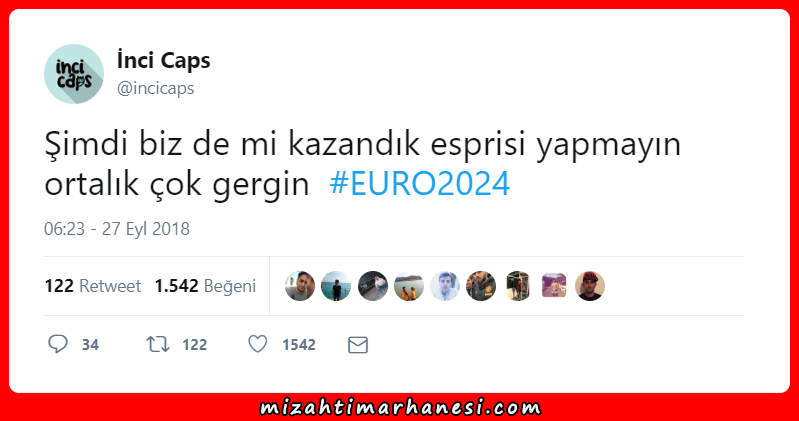The height and width of the screenshot is (421, 799).
Task: Open the İnci Caps profile avatar
Action: (x=74, y=74)
